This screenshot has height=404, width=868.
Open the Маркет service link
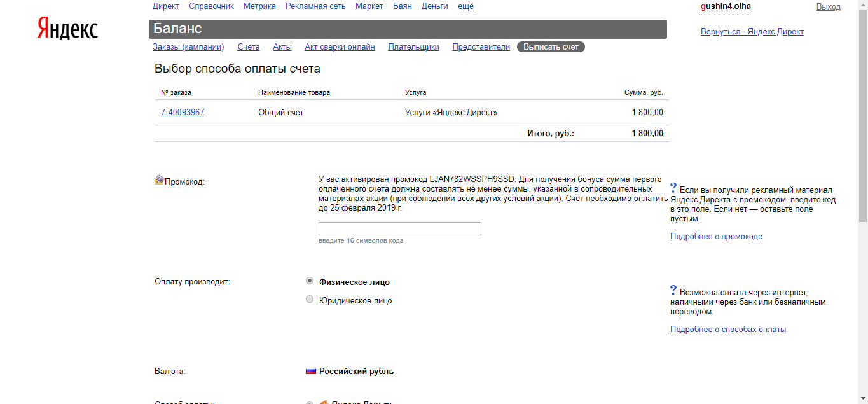pyautogui.click(x=369, y=6)
